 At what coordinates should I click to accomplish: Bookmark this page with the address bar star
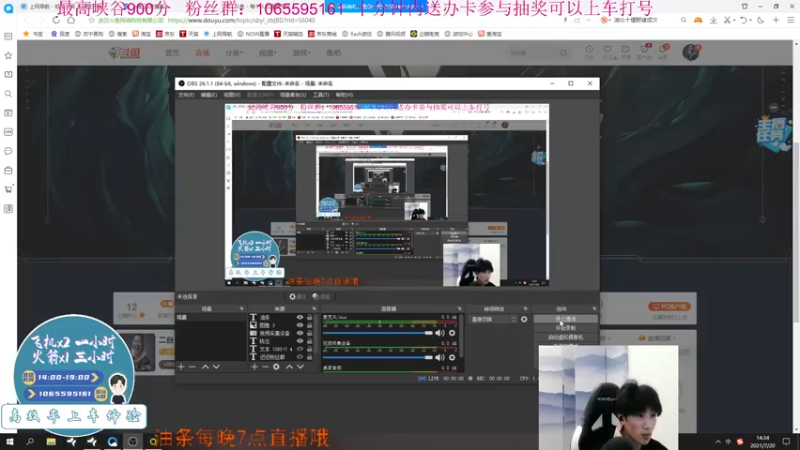pyautogui.click(x=91, y=20)
